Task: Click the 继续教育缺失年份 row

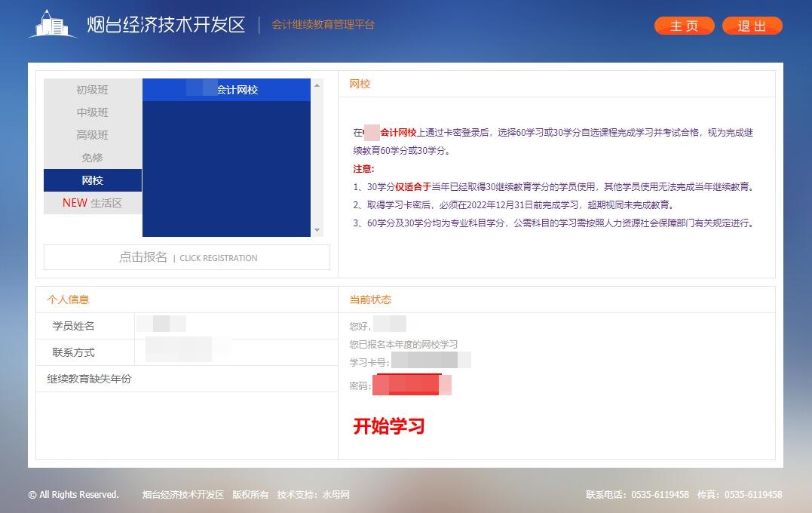Action: (89, 379)
